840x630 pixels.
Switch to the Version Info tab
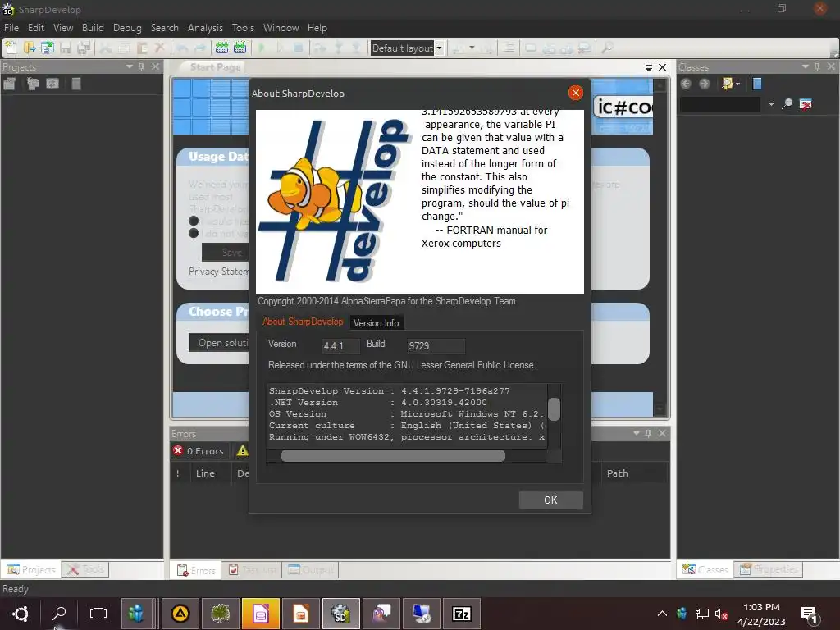[x=376, y=323]
